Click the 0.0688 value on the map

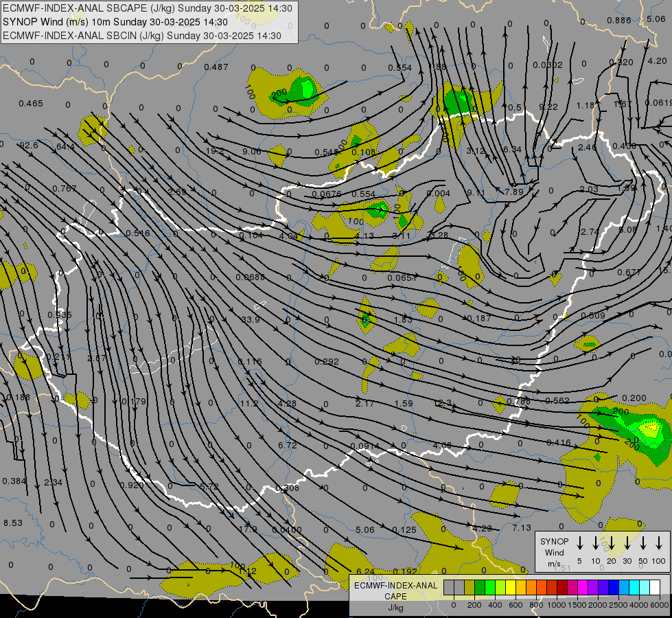coord(251,277)
